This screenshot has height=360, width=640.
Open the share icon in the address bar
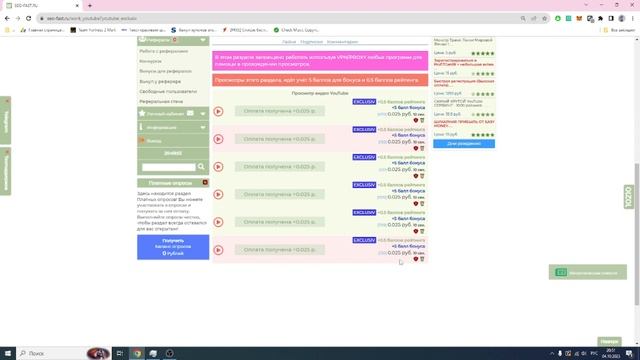(533, 18)
